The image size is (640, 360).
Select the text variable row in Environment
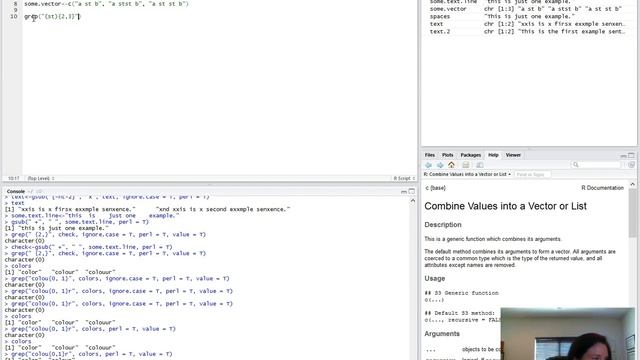point(528,24)
